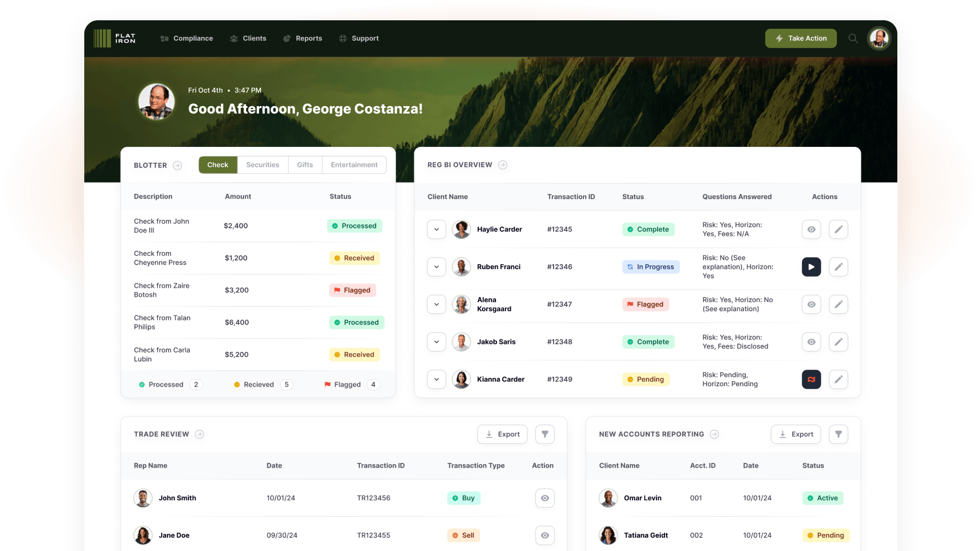Click the search magnifier icon in header

click(x=853, y=38)
